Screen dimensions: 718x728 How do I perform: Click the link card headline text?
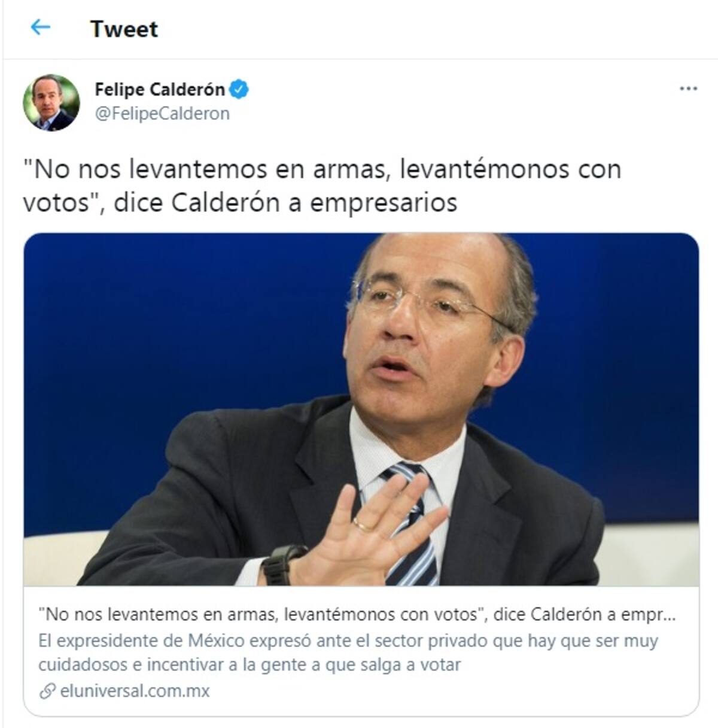pos(357,615)
